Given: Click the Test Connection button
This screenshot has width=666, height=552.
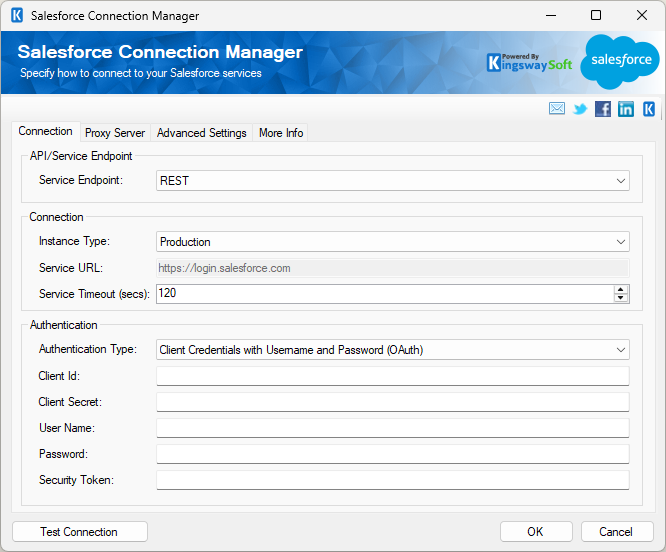Looking at the screenshot, I should point(80,532).
